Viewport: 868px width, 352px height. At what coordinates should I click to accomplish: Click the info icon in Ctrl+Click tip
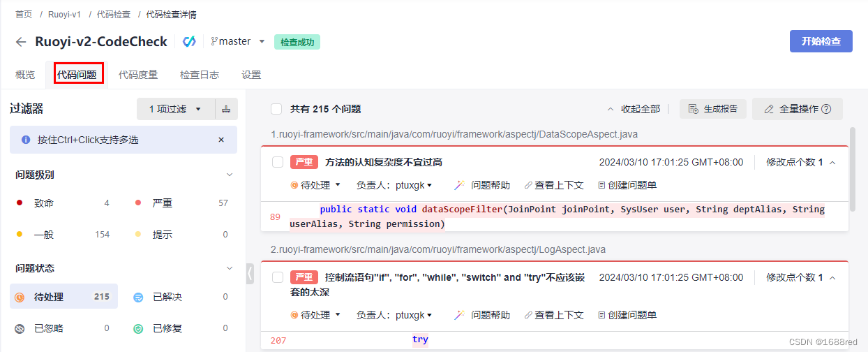(26, 140)
